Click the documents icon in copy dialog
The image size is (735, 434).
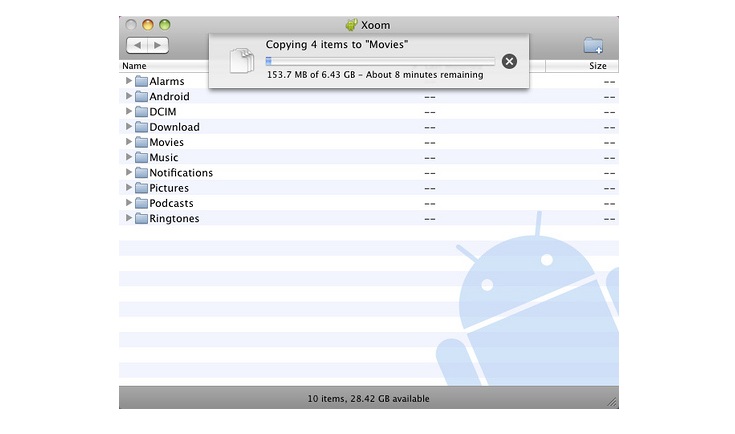click(x=239, y=61)
